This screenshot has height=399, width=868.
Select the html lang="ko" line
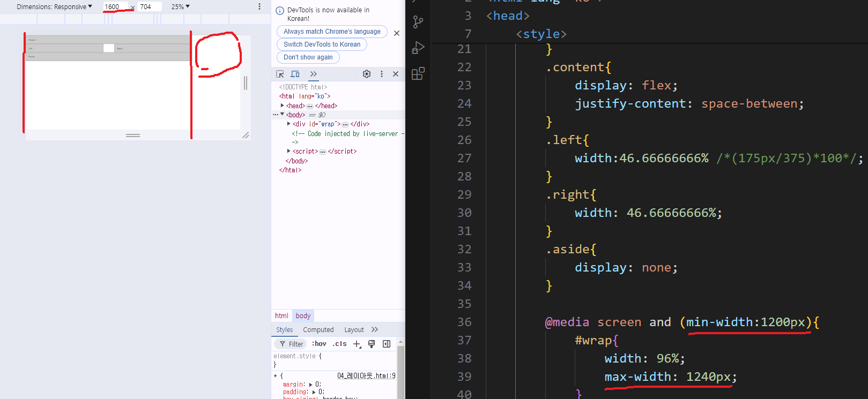(x=305, y=96)
